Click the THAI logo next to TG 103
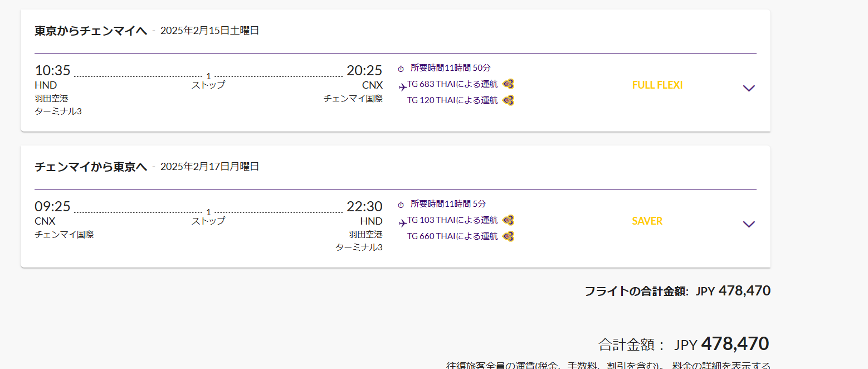The height and width of the screenshot is (369, 868). (x=508, y=220)
